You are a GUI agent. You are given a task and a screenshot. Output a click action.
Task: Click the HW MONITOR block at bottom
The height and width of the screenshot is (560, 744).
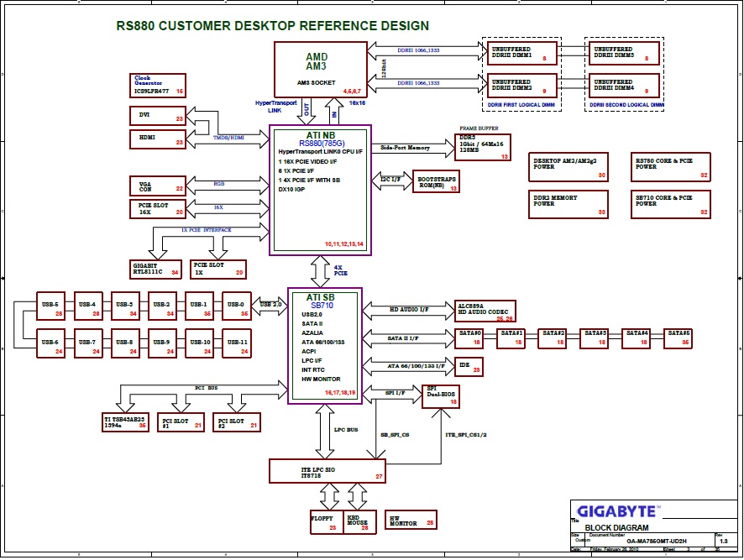(412, 521)
